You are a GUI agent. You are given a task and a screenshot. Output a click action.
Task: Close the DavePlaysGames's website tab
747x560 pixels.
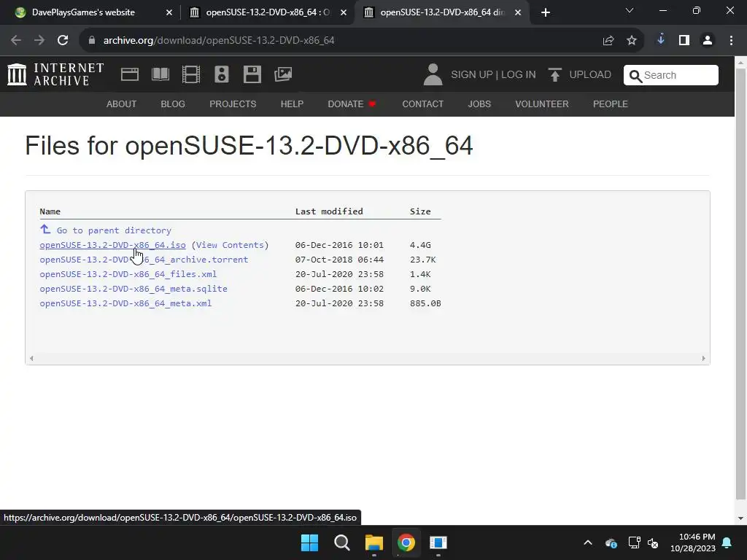coord(169,12)
